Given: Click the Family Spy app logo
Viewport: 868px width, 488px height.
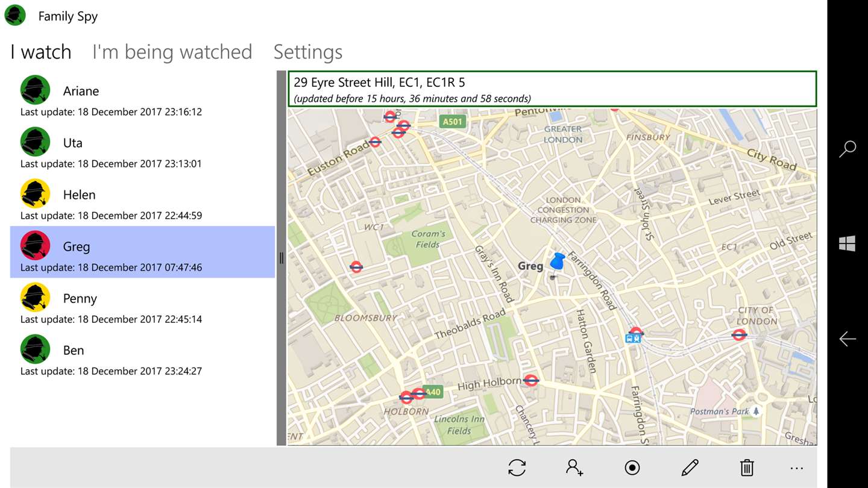Looking at the screenshot, I should [x=15, y=15].
